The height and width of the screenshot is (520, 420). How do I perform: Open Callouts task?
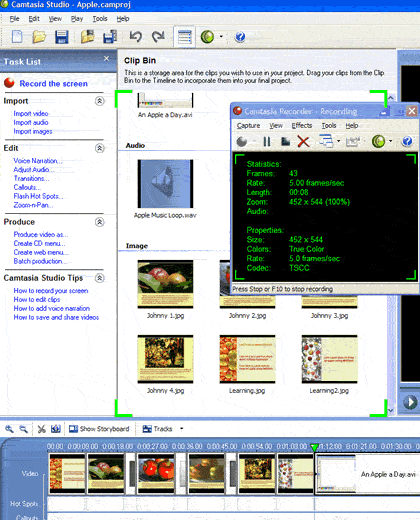tap(27, 187)
